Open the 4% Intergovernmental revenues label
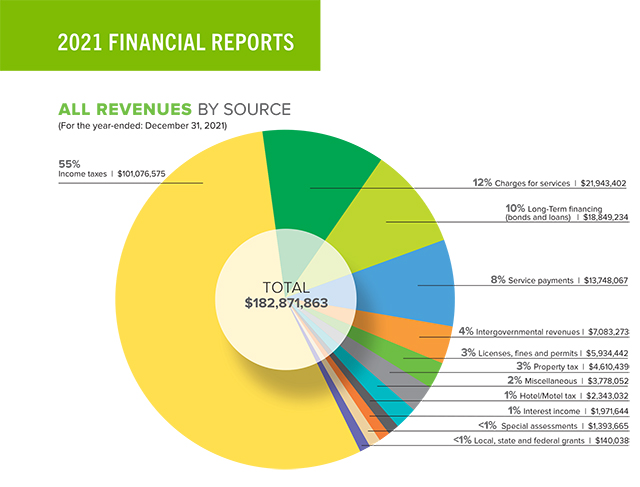 [x=543, y=331]
